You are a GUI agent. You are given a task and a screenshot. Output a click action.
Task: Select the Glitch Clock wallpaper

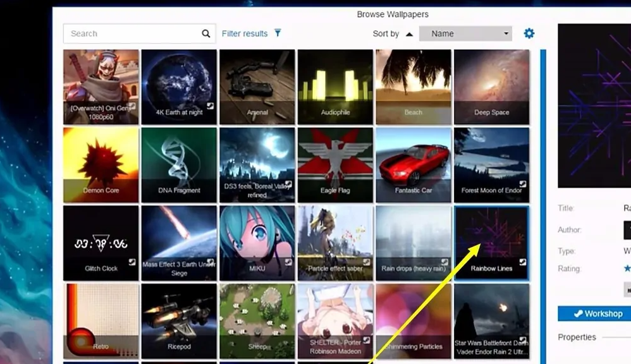pyautogui.click(x=101, y=242)
